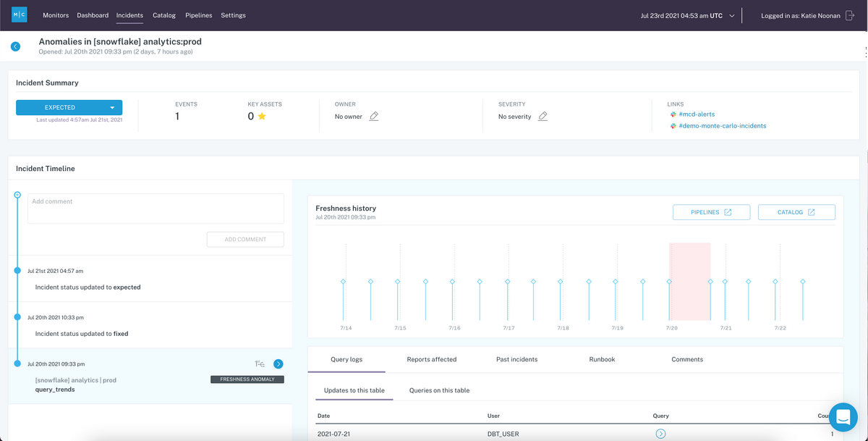
Task: Click the CATALOG external link button
Action: (796, 212)
